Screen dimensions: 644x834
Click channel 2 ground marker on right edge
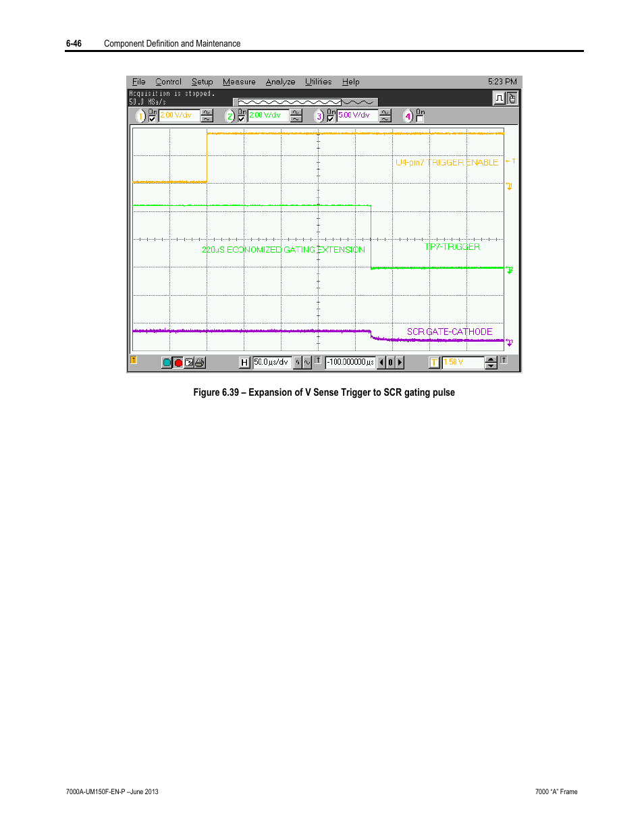[510, 269]
